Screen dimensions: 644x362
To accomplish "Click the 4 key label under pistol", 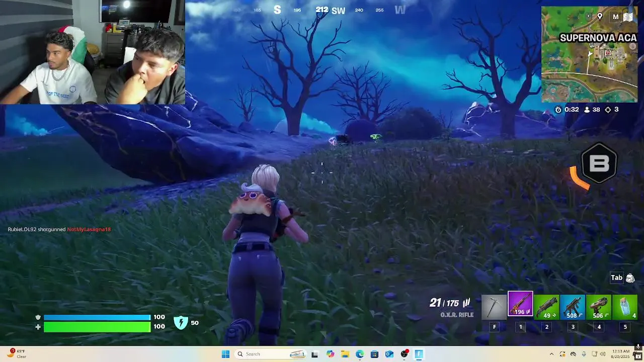I will 599,327.
